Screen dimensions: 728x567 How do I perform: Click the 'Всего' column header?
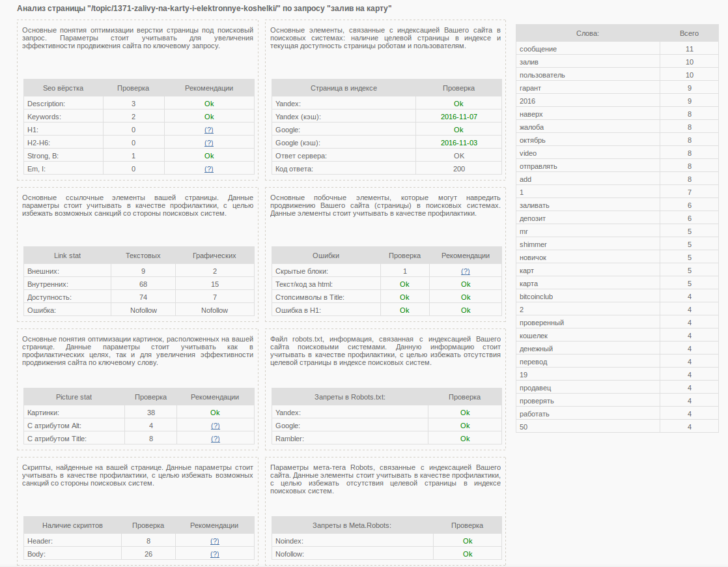689,33
